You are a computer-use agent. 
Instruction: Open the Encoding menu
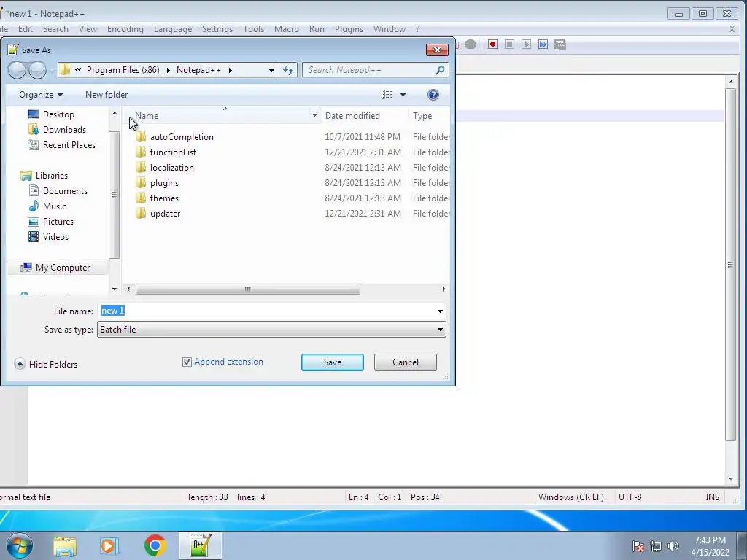[x=125, y=29]
